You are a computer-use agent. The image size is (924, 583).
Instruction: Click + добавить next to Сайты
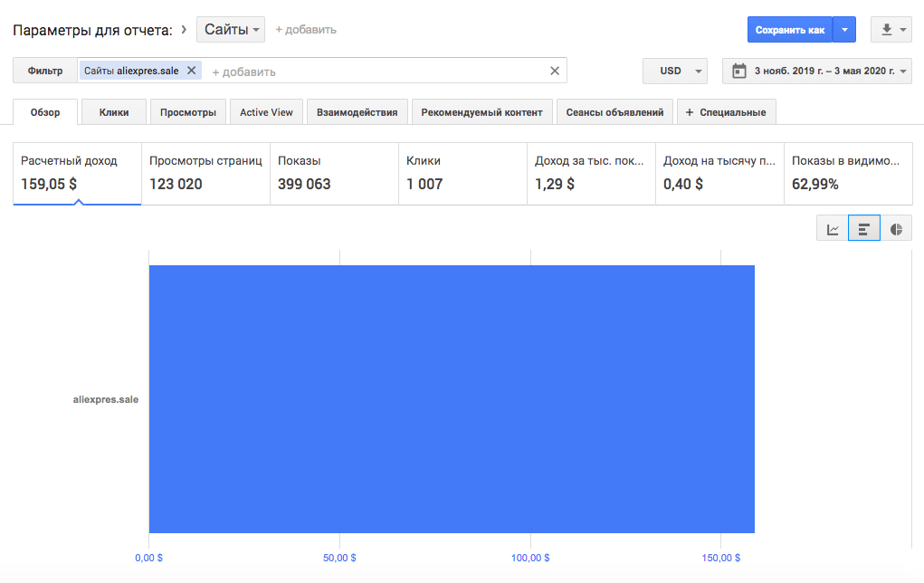[x=306, y=30]
